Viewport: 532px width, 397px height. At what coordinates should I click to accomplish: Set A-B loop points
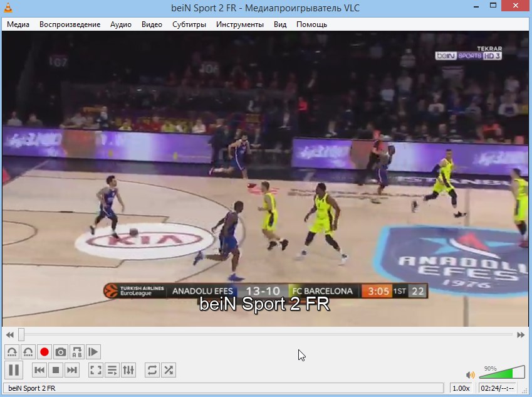click(x=77, y=352)
